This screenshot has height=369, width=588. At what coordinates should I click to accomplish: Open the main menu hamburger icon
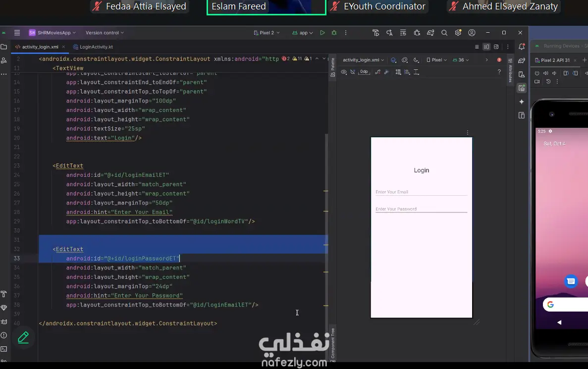coord(16,33)
